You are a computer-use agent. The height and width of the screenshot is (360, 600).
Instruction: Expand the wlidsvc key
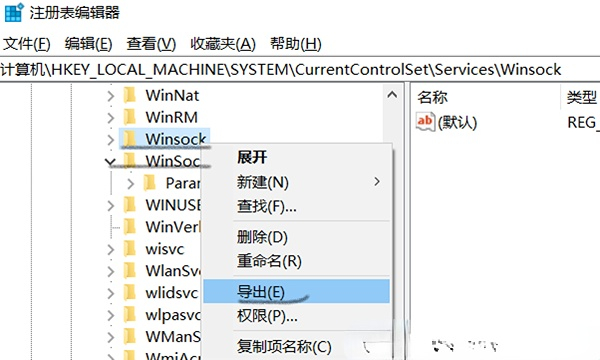111,294
